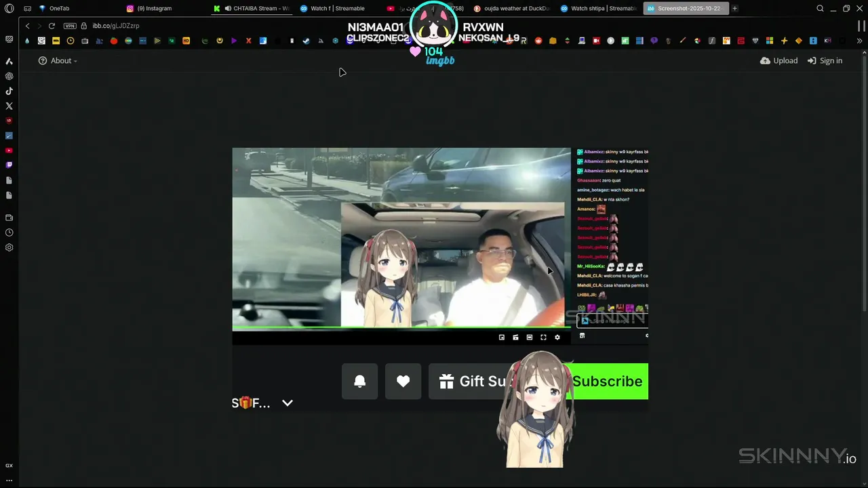
Task: Switch to the Instagram tab
Action: tap(165, 9)
